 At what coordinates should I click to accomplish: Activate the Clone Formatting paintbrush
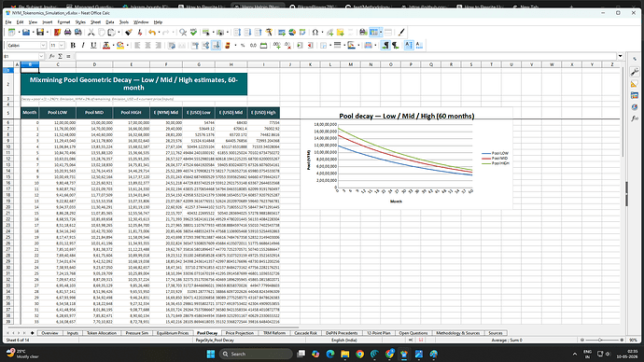point(129,32)
